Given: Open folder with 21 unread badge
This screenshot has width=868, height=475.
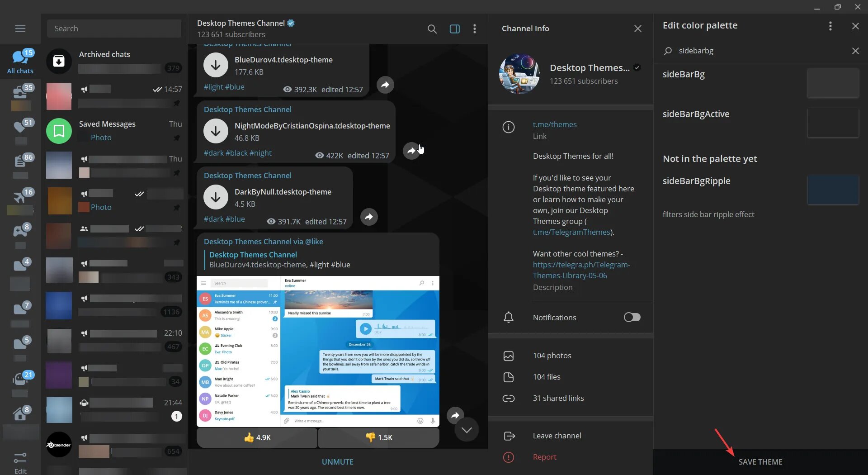Looking at the screenshot, I should tap(20, 384).
